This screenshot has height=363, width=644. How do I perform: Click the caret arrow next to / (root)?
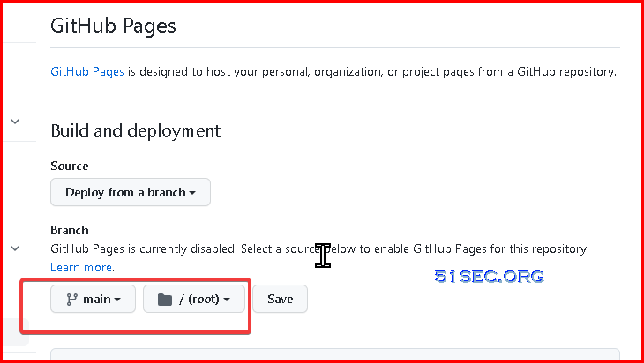(x=227, y=300)
